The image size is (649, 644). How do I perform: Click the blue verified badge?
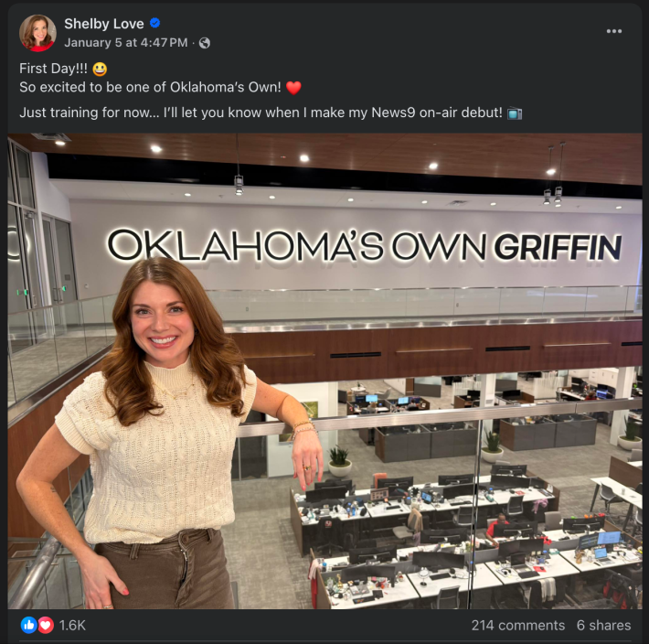pos(154,23)
